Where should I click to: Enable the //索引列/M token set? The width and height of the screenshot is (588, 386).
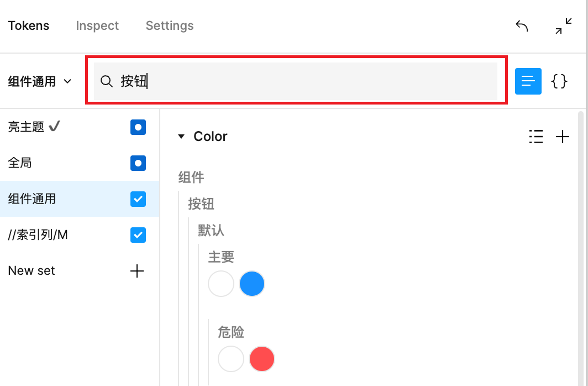pos(138,234)
